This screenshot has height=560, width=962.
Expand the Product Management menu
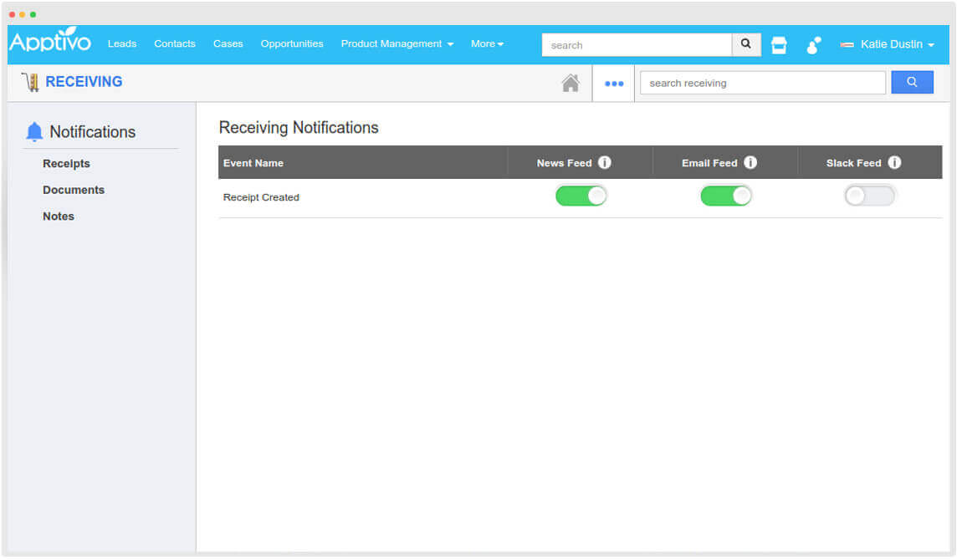pyautogui.click(x=396, y=43)
